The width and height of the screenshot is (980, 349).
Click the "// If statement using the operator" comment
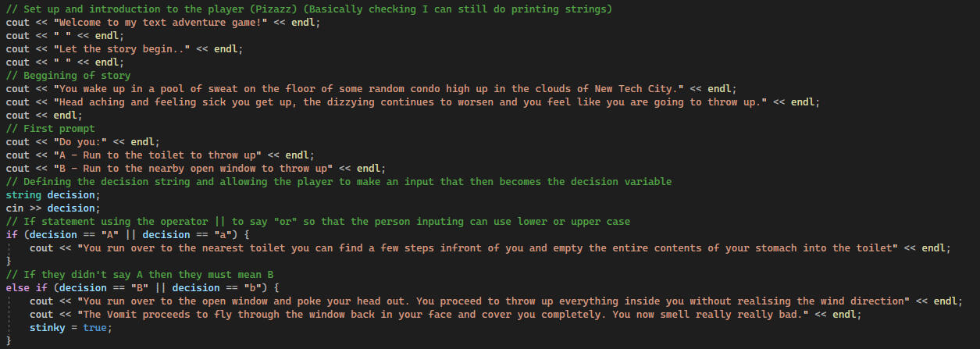point(312,222)
